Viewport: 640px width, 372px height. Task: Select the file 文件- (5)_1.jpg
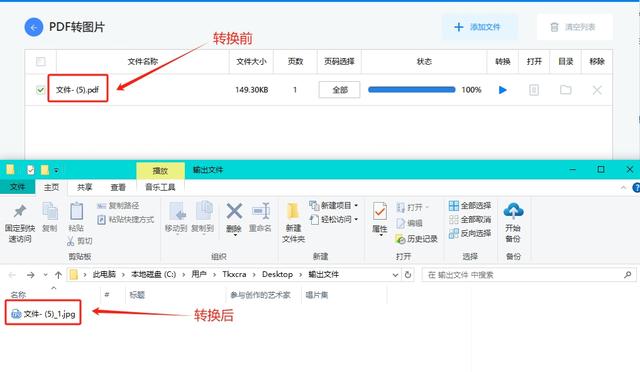[x=43, y=314]
